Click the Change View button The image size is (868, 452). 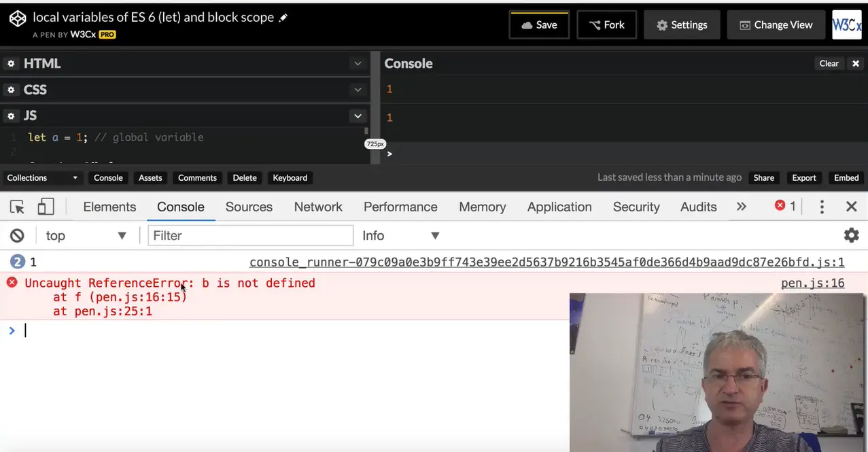click(776, 24)
